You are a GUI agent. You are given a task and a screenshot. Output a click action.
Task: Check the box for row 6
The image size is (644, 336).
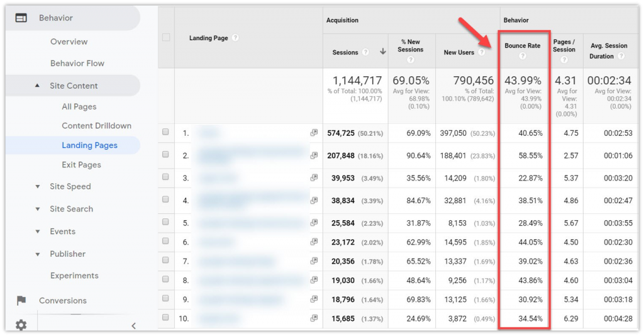pyautogui.click(x=165, y=241)
